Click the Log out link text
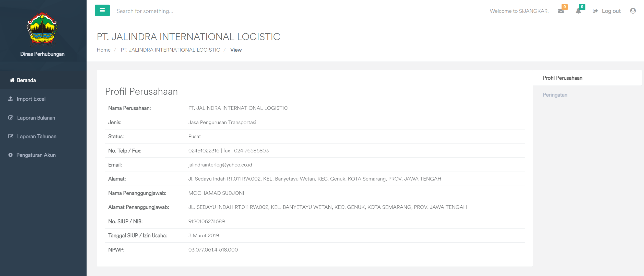Screen dimensions: 644x276 click(x=611, y=11)
